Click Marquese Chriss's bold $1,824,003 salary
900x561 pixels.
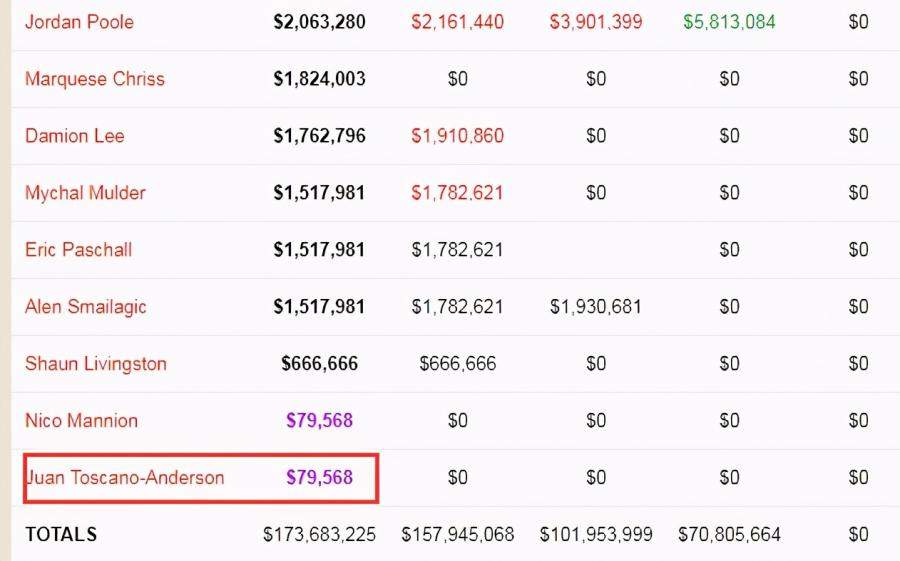[319, 79]
